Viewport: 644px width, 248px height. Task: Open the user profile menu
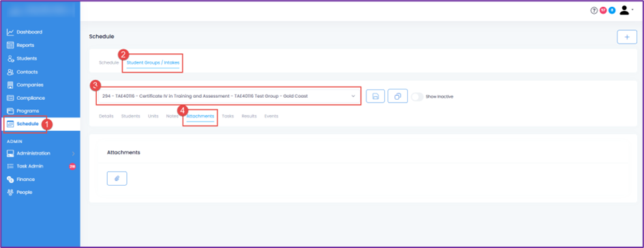626,11
